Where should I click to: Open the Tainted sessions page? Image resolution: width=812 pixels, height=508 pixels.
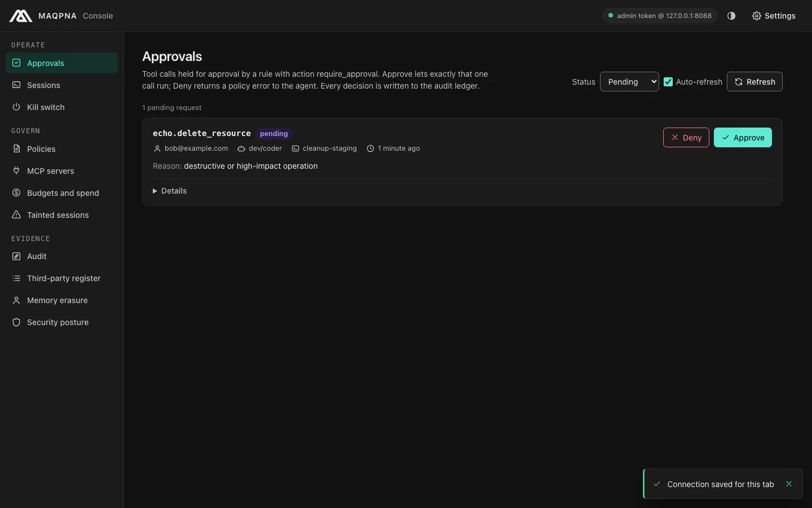61,215
